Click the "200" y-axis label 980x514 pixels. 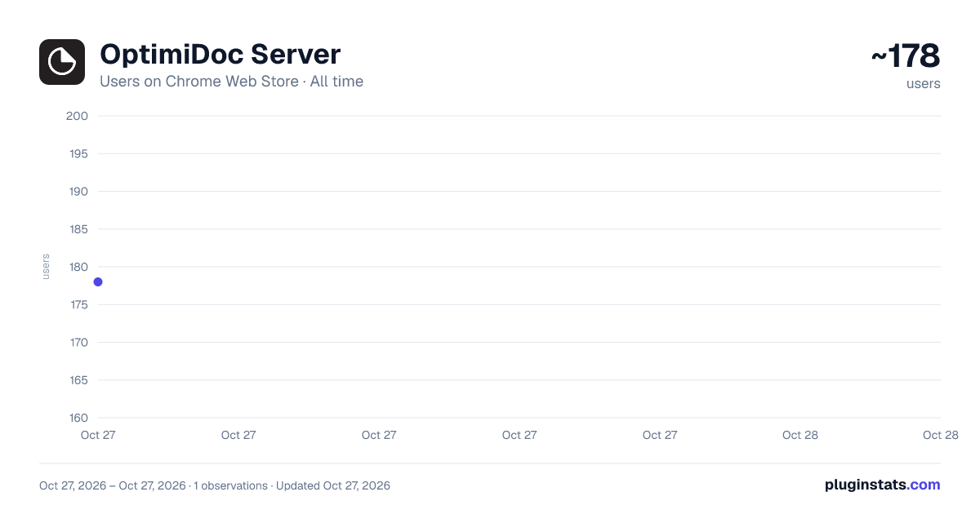pos(77,116)
